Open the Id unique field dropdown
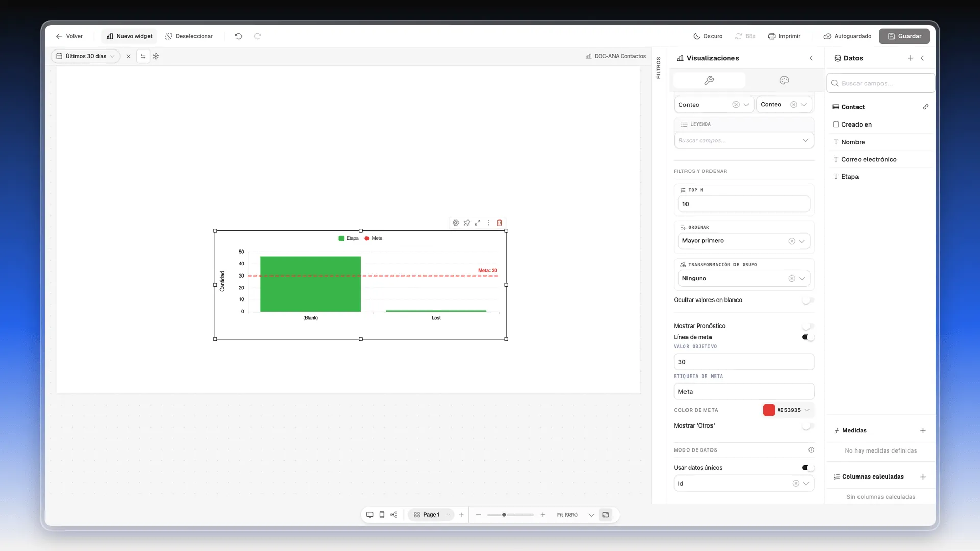The width and height of the screenshot is (980, 551). click(x=744, y=484)
